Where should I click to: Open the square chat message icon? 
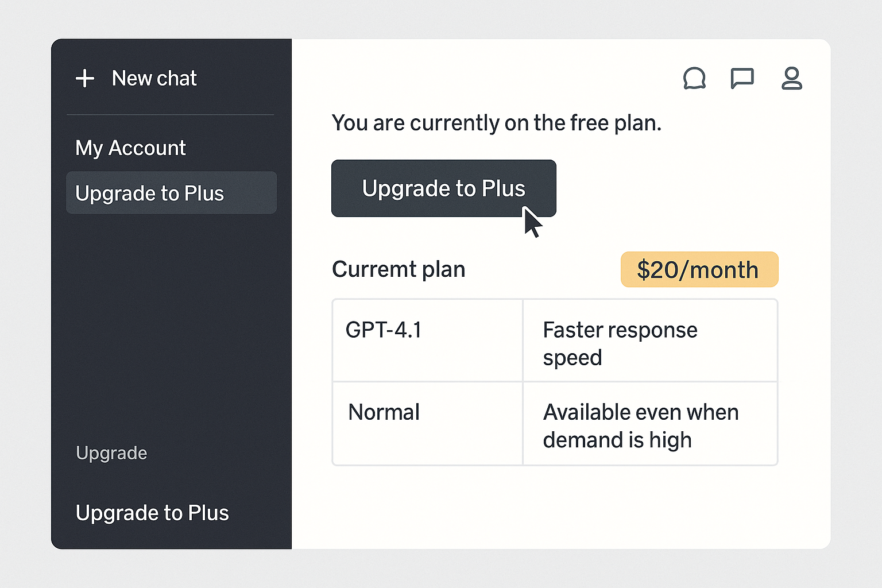pyautogui.click(x=742, y=79)
